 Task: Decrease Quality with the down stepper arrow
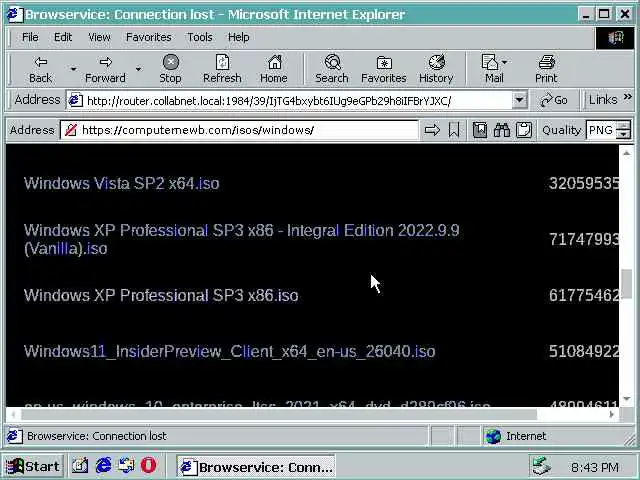pos(623,135)
